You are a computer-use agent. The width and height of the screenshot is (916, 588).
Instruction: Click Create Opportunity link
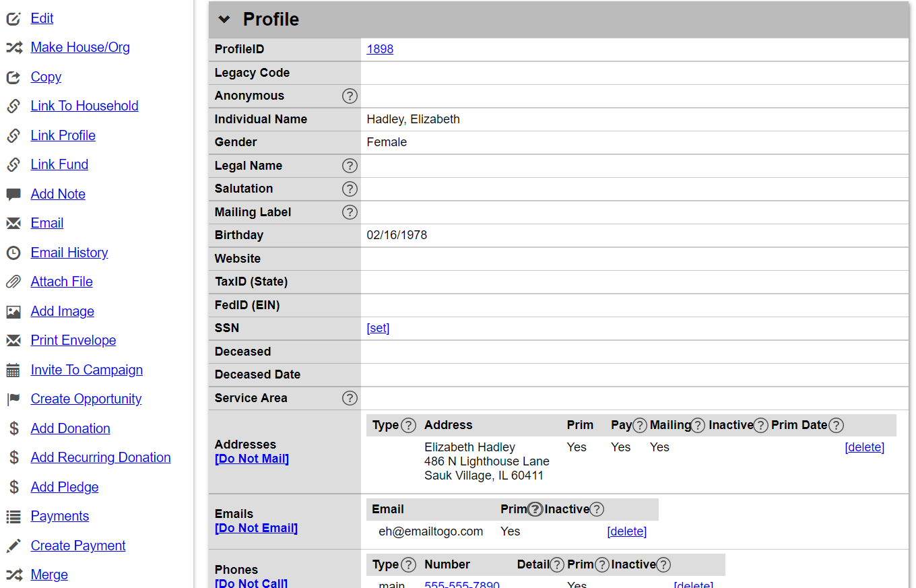[86, 399]
